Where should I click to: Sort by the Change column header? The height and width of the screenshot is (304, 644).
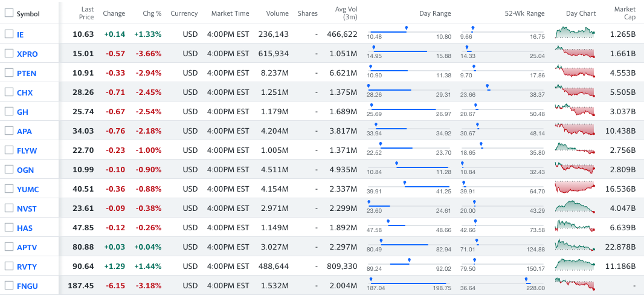[x=114, y=13]
